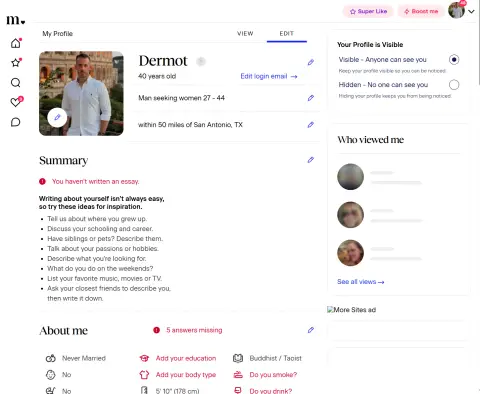480x394 pixels.
Task: Open the heart Matches icon in sidebar
Action: [15, 102]
